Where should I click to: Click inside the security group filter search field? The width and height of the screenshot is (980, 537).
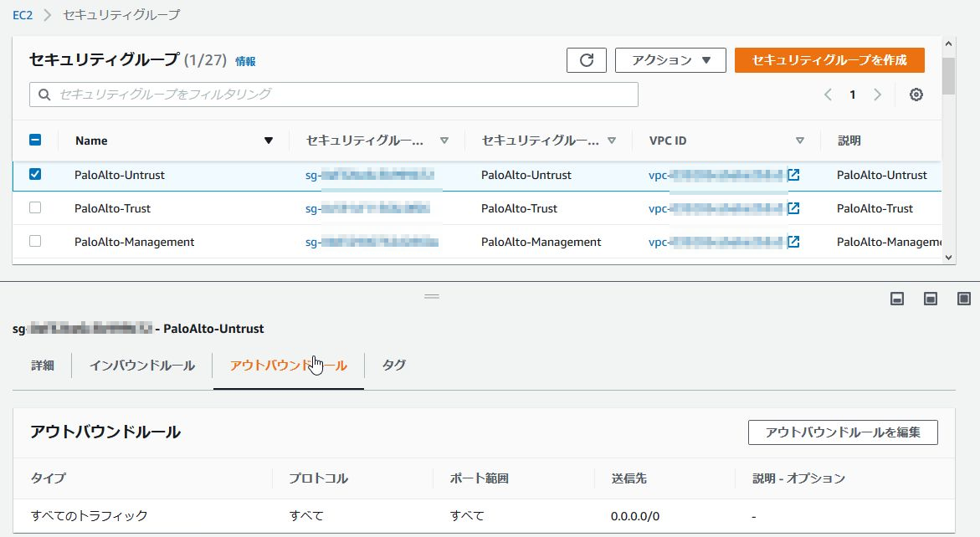pyautogui.click(x=335, y=94)
